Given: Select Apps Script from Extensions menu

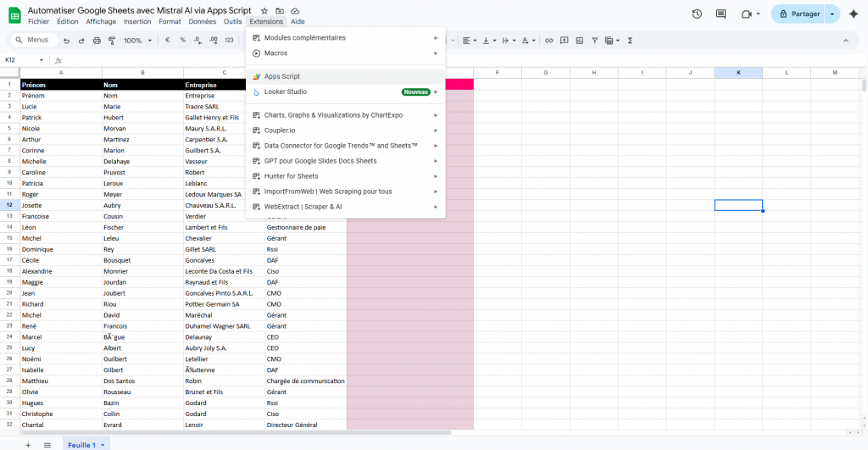Looking at the screenshot, I should [x=281, y=76].
